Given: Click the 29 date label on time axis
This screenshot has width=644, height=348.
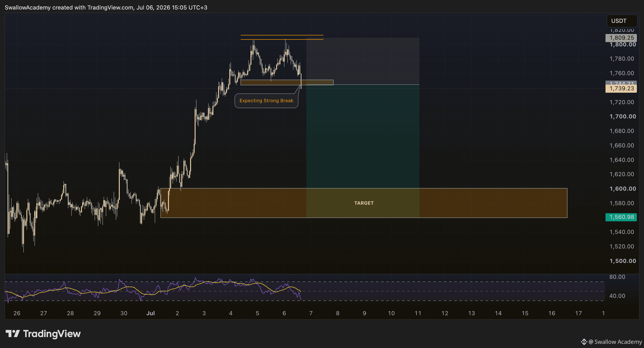Looking at the screenshot, I should click(x=97, y=313).
